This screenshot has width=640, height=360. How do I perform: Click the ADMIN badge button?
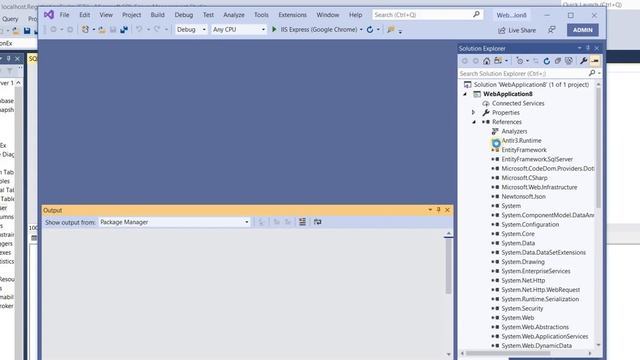(582, 30)
